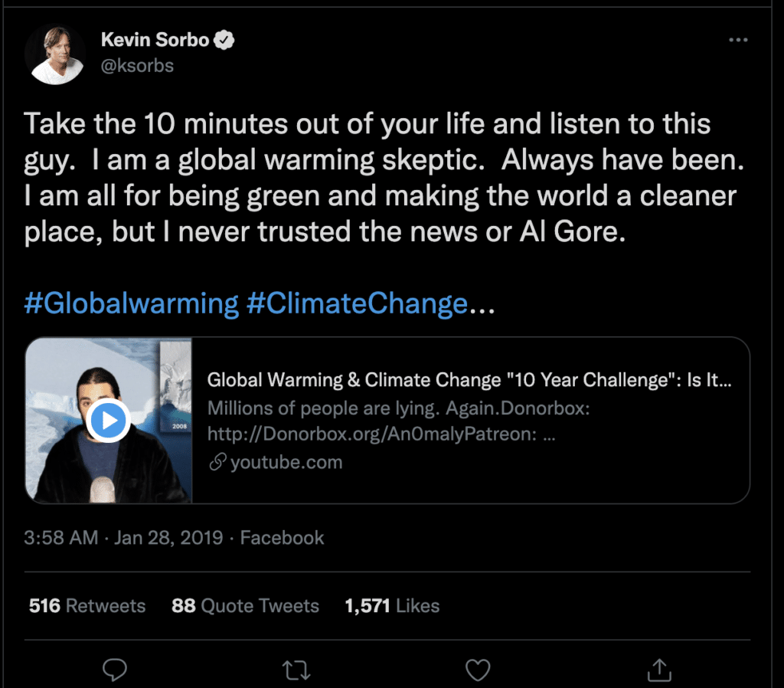View the 88 Quote Tweets list
Image resolution: width=784 pixels, height=688 pixels.
[245, 606]
